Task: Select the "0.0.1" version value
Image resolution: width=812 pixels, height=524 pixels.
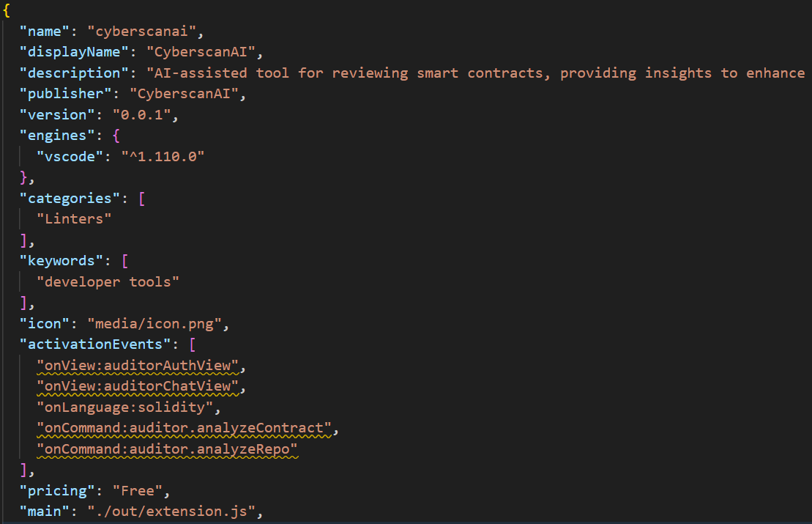Action: pyautogui.click(x=141, y=114)
